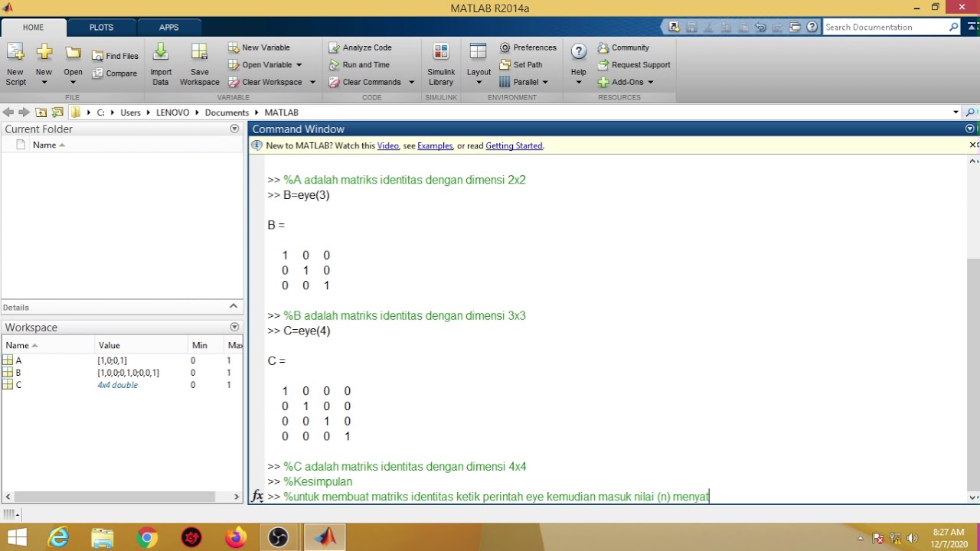
Task: Click the fx function browser icon
Action: pos(258,496)
